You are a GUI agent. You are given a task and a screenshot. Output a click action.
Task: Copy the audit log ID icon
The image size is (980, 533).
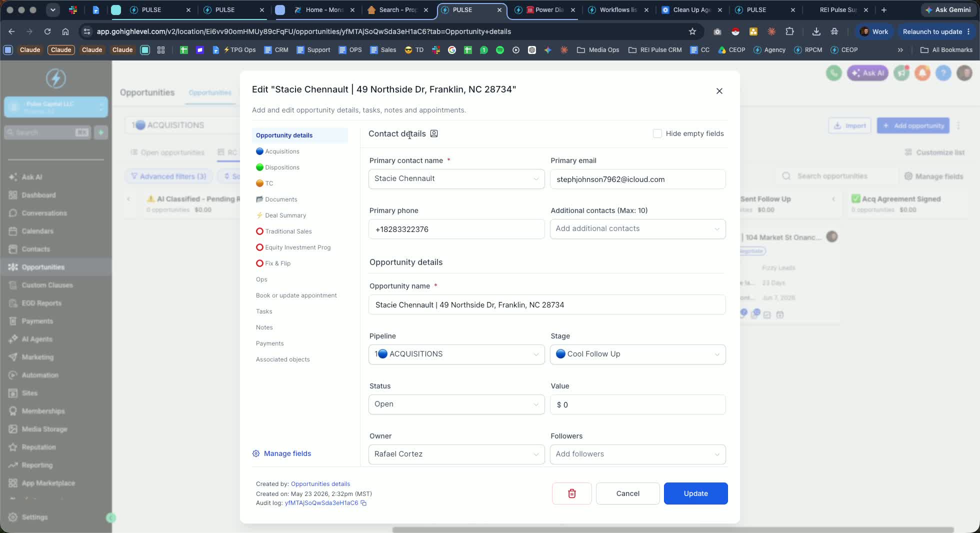point(363,503)
